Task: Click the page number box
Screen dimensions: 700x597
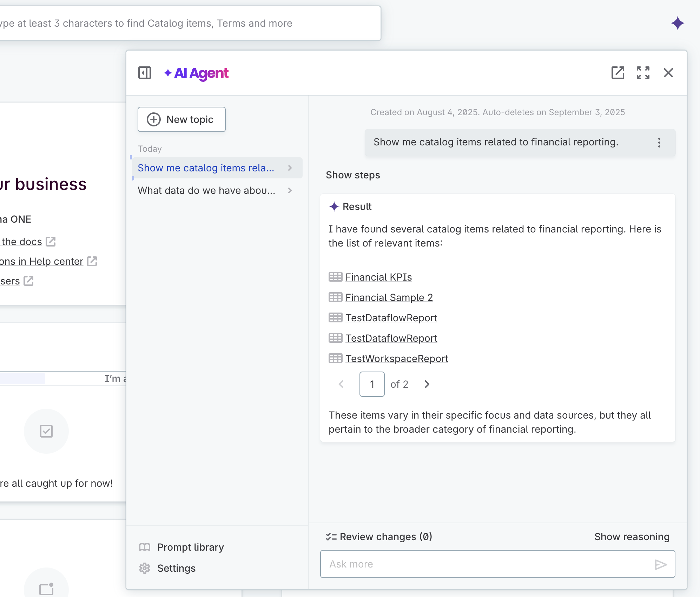Action: point(372,384)
